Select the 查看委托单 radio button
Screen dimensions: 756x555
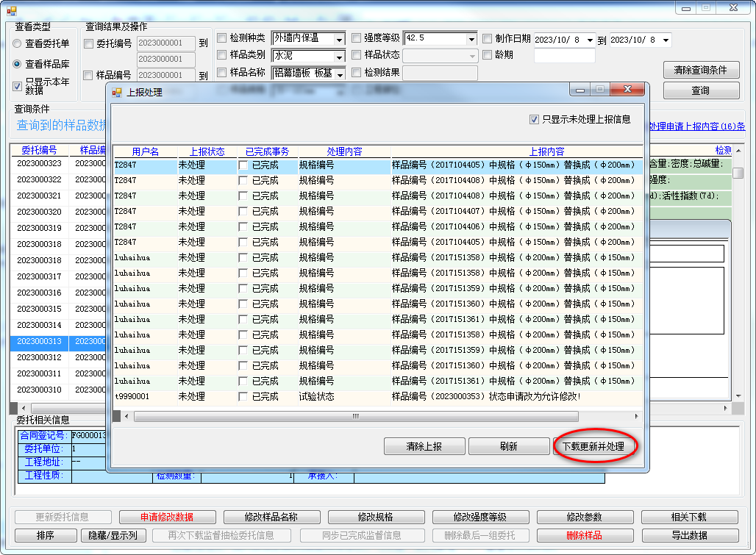(x=17, y=44)
